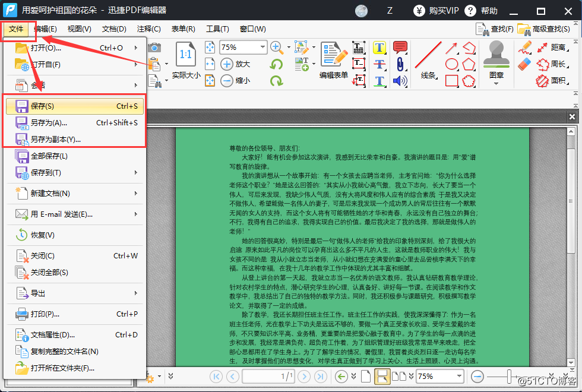Open the 视图(V) menu

(79, 29)
